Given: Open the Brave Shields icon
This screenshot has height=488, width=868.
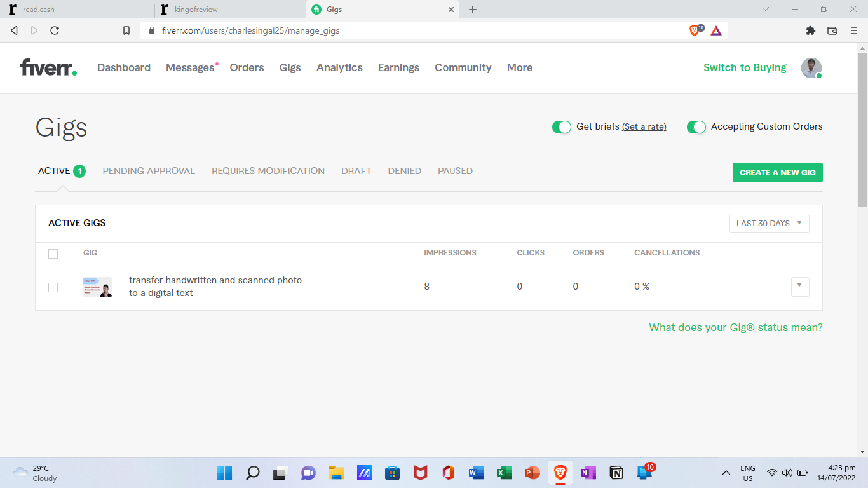Looking at the screenshot, I should tap(695, 30).
